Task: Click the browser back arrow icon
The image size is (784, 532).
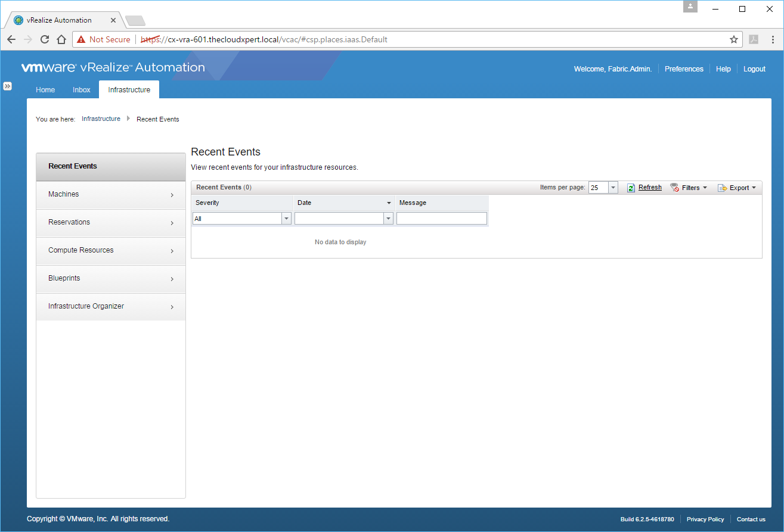Action: tap(11, 39)
